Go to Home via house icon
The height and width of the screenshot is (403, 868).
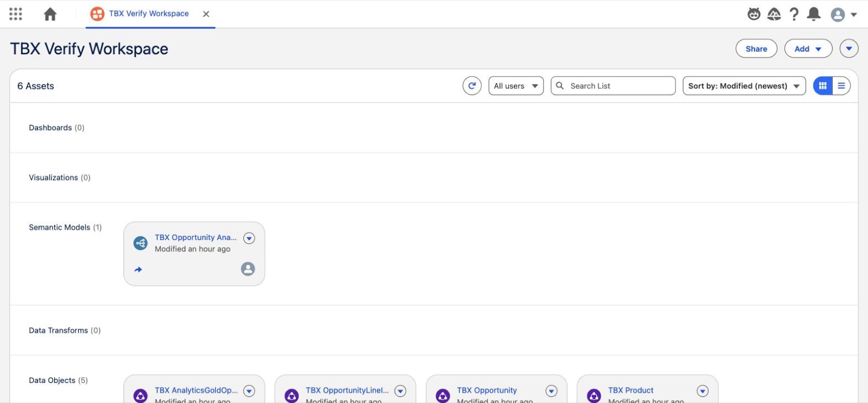50,14
